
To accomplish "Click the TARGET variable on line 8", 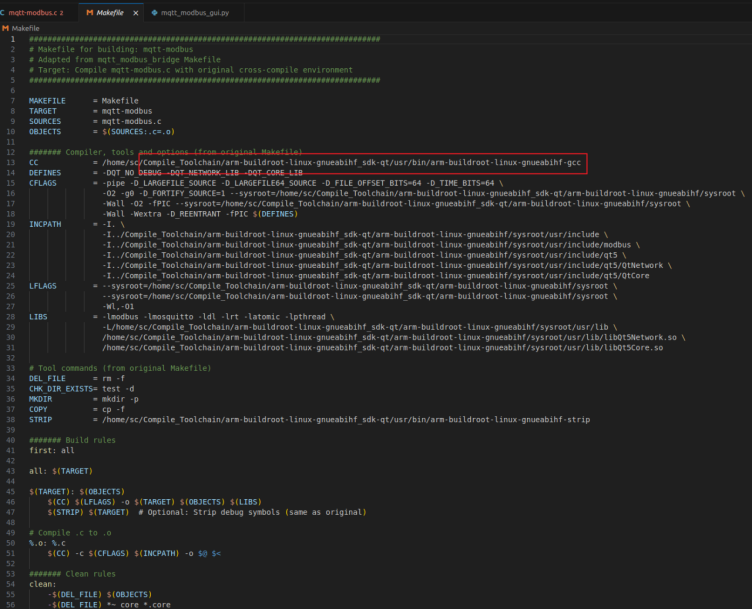I will (42, 111).
